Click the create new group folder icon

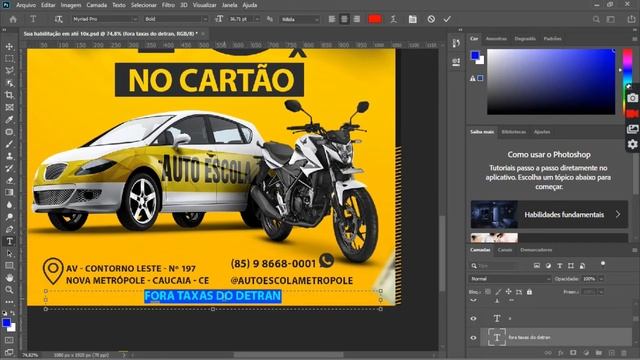(598, 353)
